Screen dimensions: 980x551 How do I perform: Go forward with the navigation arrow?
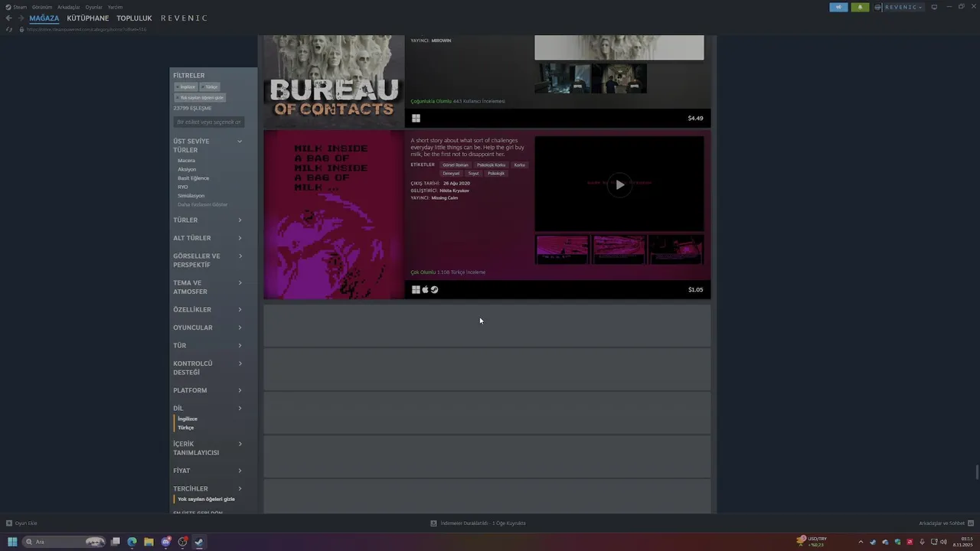pos(21,18)
